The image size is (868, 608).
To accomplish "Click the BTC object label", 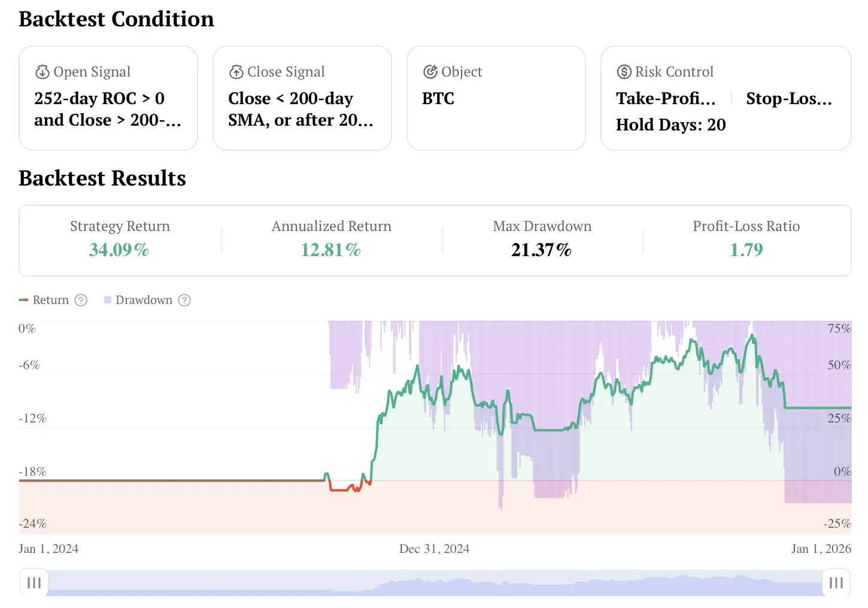I will [x=438, y=98].
